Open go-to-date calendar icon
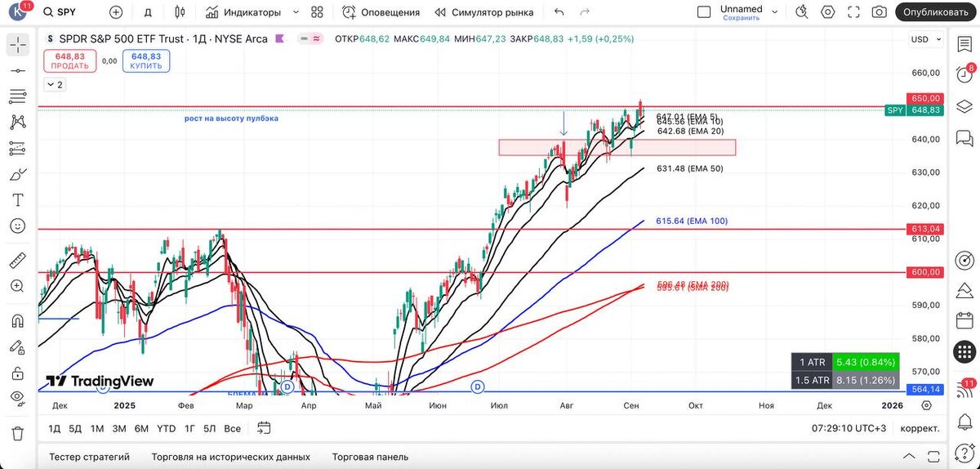This screenshot has width=980, height=469. tap(263, 427)
